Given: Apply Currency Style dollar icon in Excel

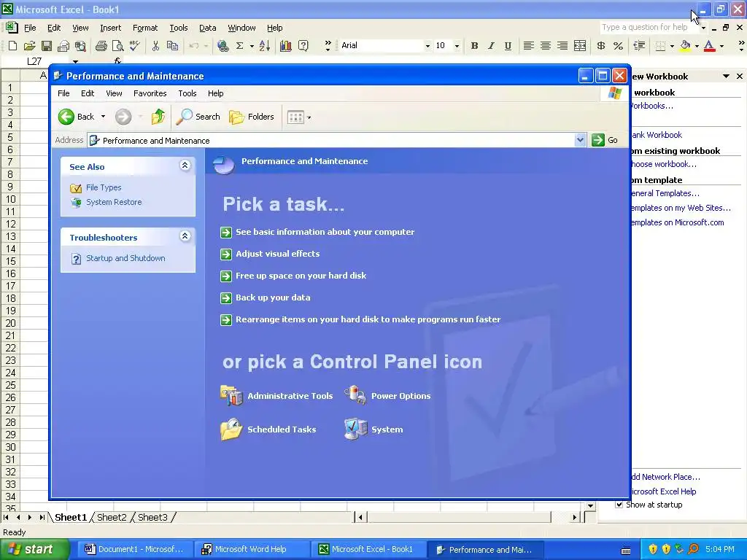Looking at the screenshot, I should 601,46.
